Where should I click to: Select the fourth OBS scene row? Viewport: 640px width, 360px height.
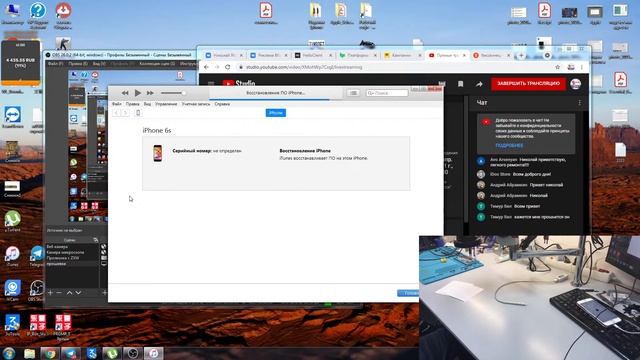[72, 264]
